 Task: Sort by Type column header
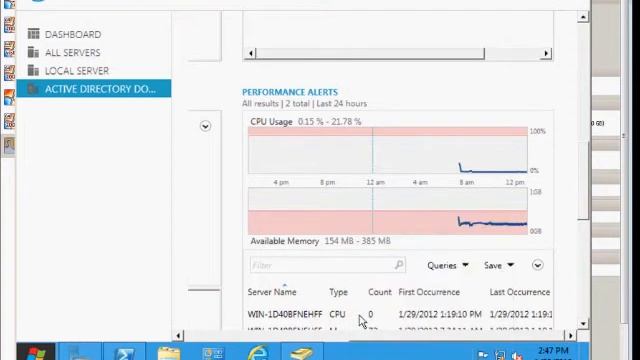pos(338,292)
